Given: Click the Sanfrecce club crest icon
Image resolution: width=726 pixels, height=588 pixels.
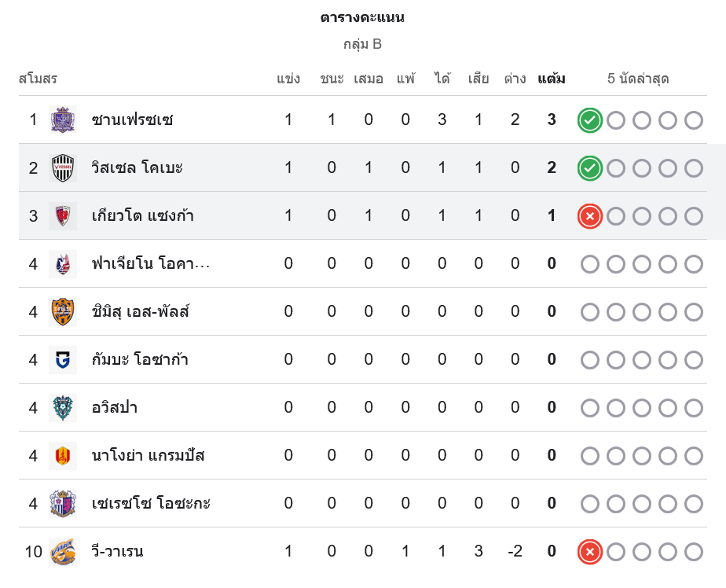Looking at the screenshot, I should point(63,119).
